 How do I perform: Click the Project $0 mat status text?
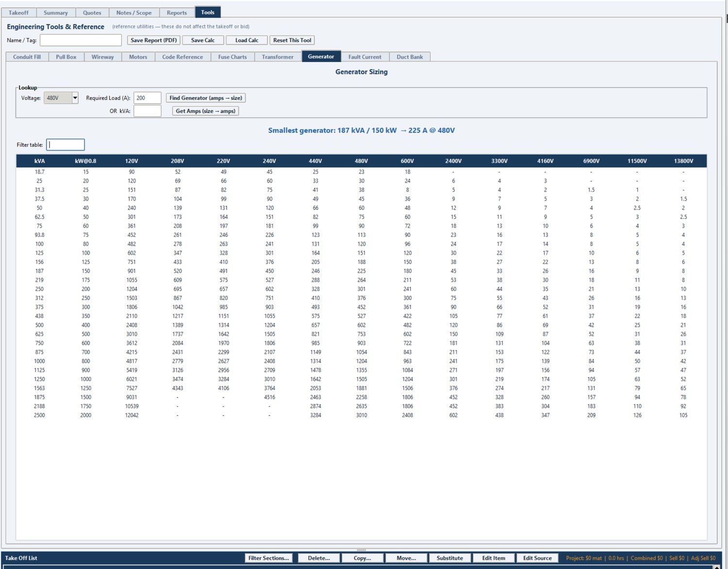point(584,558)
